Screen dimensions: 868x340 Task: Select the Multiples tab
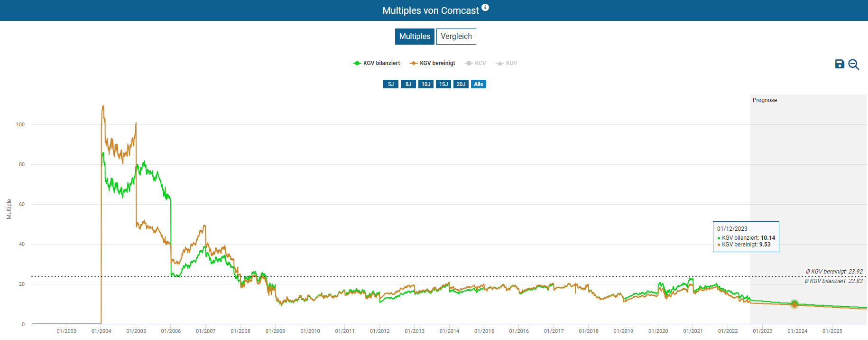(x=415, y=37)
